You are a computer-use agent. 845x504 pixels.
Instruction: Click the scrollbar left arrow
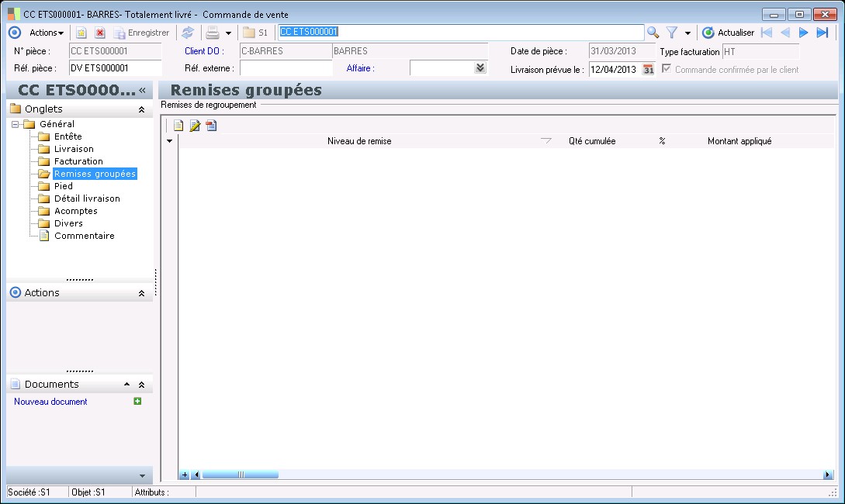pos(196,475)
